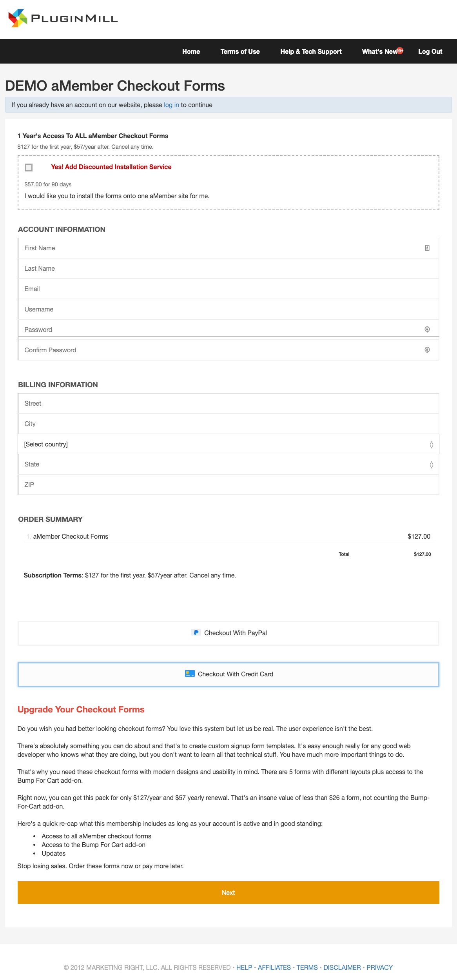The image size is (457, 980).
Task: Open the What's New 99+ notification badge
Action: 399,51
